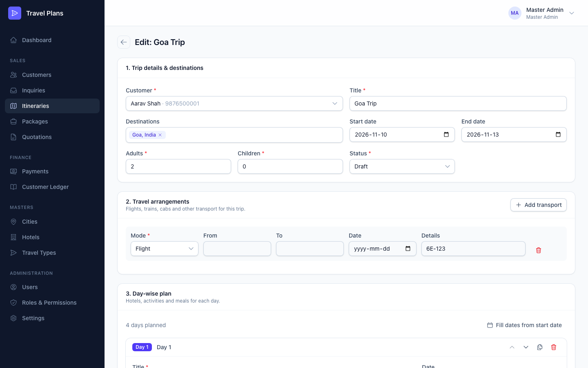Open End date calendar picker icon
Viewport: 588px width, 368px height.
(x=558, y=135)
